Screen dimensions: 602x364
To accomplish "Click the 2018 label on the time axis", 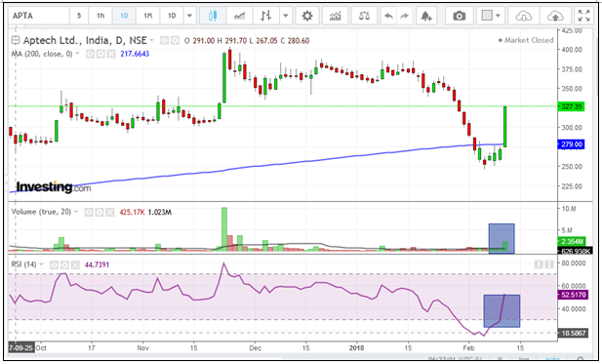I will [x=356, y=347].
